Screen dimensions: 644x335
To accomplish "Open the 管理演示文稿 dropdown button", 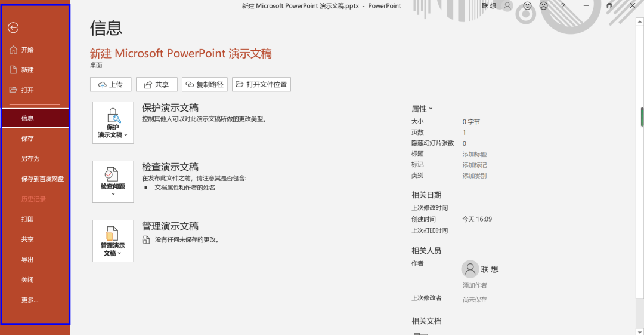I will click(x=113, y=241).
